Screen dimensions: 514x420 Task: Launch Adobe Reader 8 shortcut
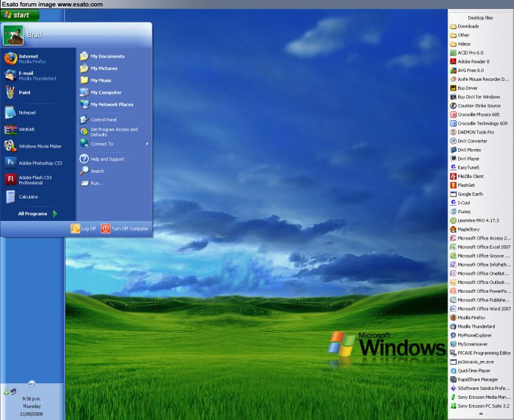470,62
